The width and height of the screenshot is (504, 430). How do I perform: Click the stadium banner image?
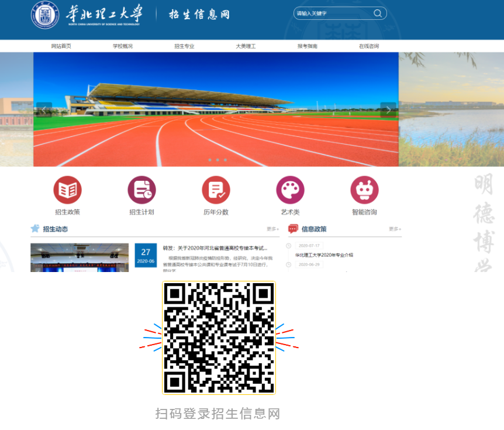pyautogui.click(x=216, y=109)
